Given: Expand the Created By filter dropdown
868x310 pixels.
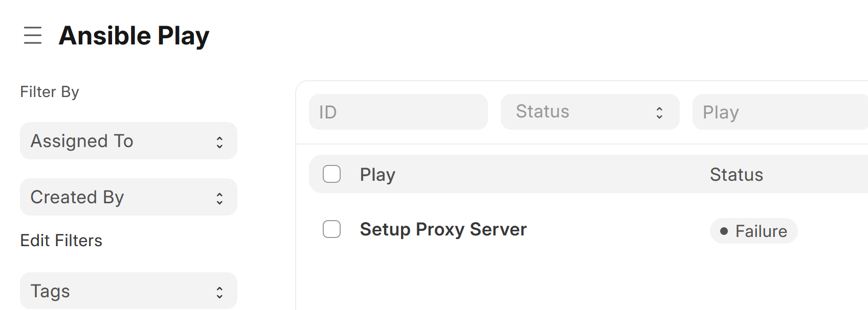Looking at the screenshot, I should point(128,197).
